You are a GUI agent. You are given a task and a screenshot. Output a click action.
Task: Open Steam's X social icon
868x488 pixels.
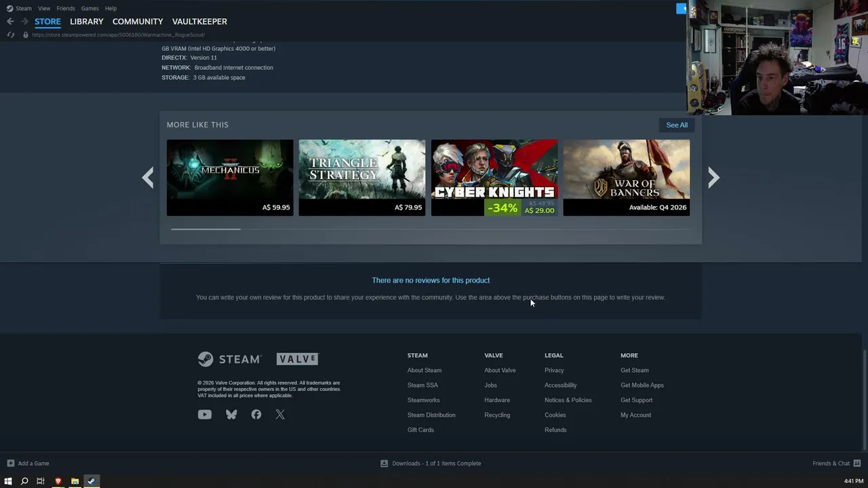tap(280, 414)
